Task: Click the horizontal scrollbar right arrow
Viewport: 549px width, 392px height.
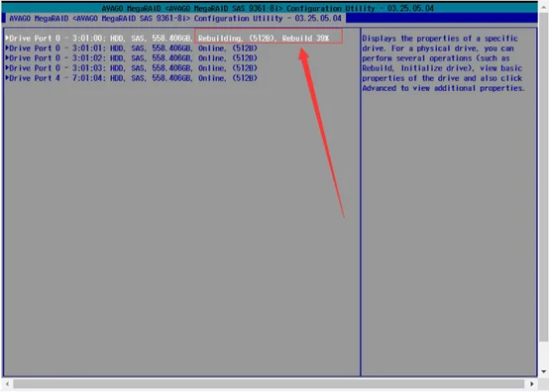Action: click(x=532, y=384)
